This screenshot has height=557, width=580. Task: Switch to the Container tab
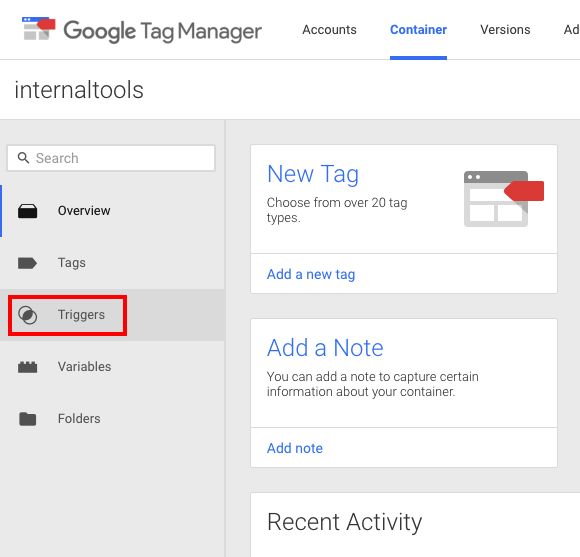(418, 30)
